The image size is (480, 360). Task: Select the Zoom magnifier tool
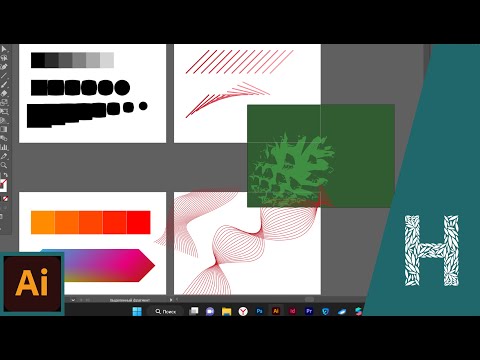coord(4,165)
